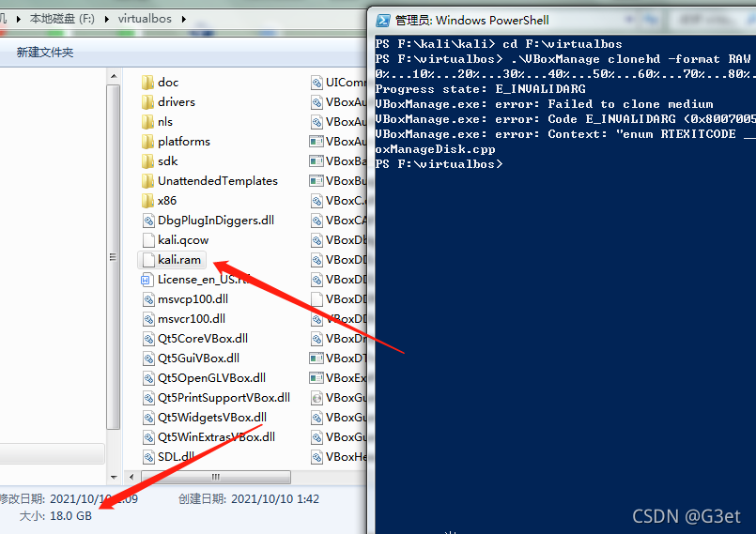The width and height of the screenshot is (756, 534).
Task: Click the License_en_US document icon
Action: click(147, 280)
